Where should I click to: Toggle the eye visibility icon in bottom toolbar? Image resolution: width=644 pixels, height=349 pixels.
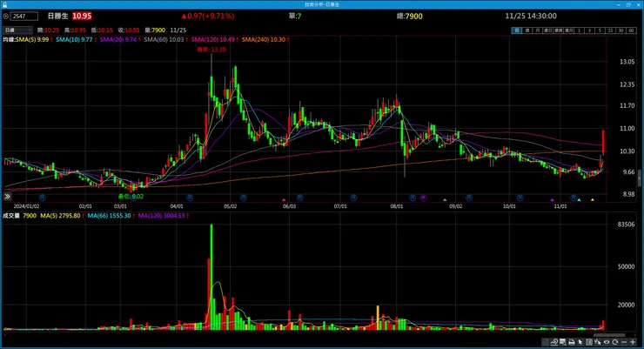[x=607, y=342]
